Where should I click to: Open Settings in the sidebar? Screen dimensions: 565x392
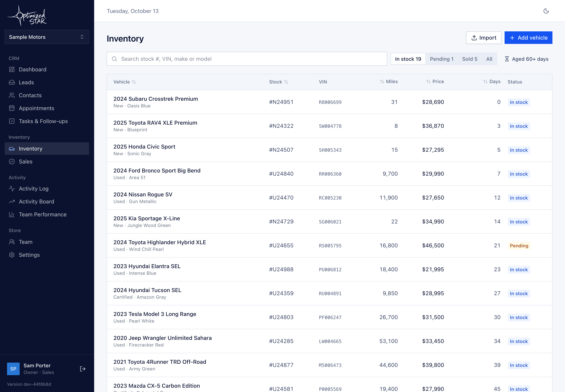click(x=47, y=255)
